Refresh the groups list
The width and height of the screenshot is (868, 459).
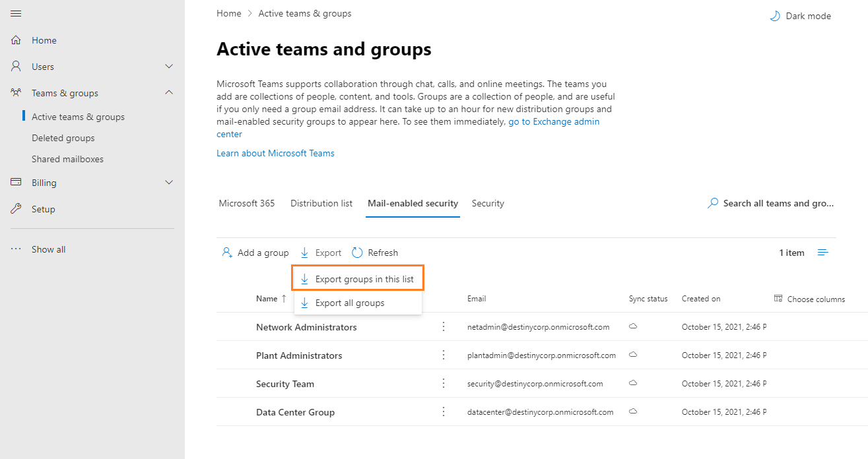375,253
